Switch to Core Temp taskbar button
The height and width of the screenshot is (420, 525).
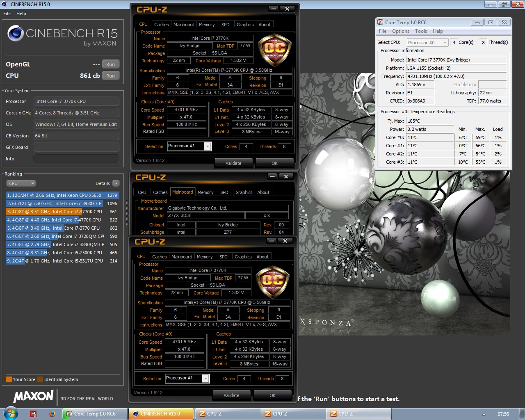(94, 414)
